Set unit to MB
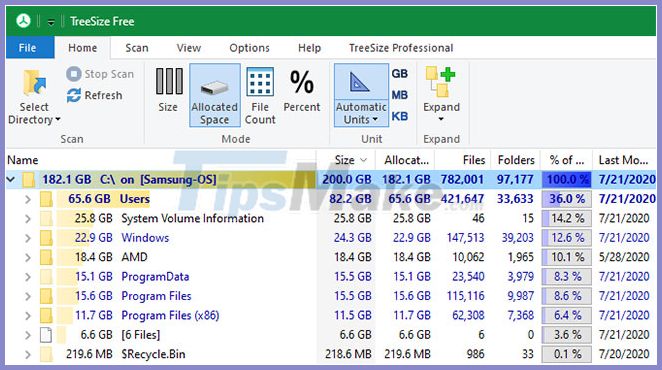The image size is (662, 370). pos(399,95)
